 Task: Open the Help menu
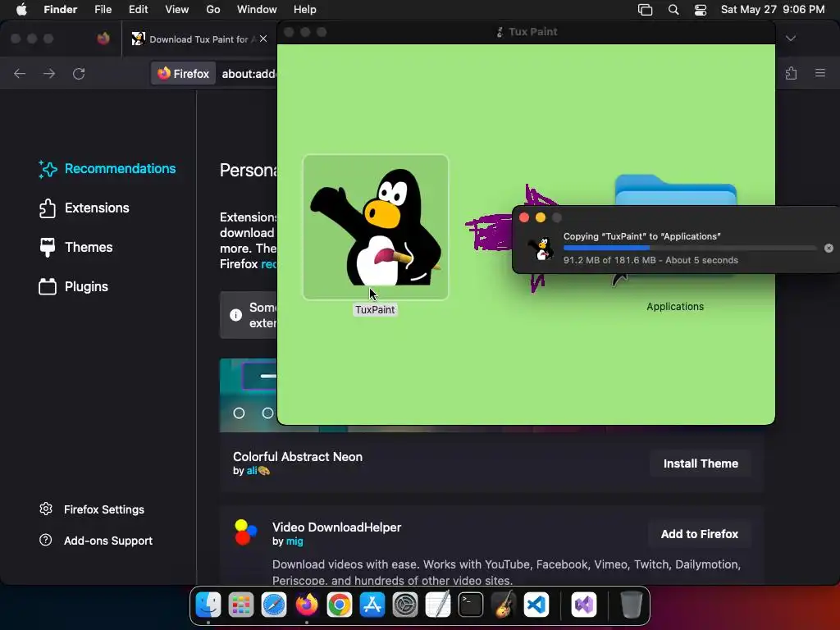click(305, 10)
